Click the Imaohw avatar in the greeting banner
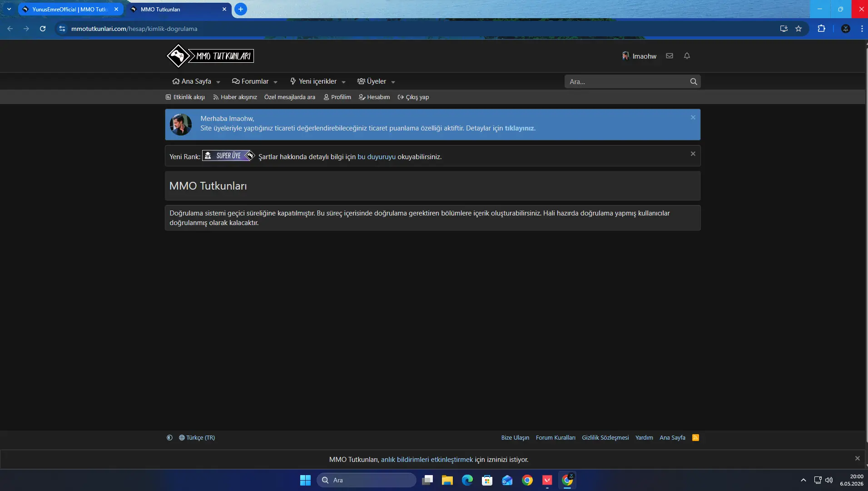Viewport: 868px width, 491px height. (x=181, y=125)
